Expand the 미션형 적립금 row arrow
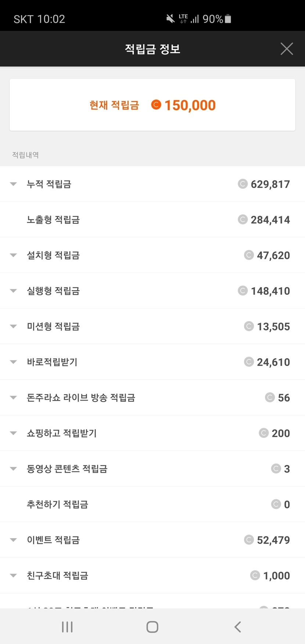Screen dimensions: 305x644 (x=14, y=326)
